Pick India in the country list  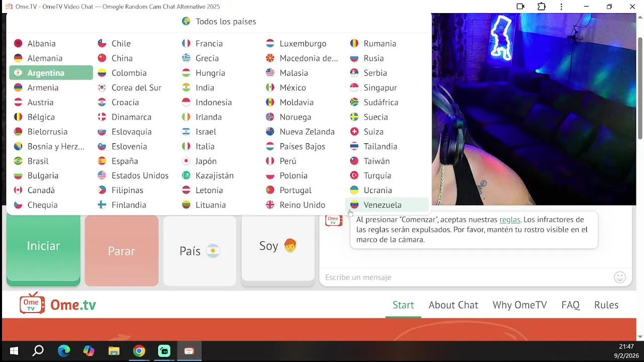[219, 87]
